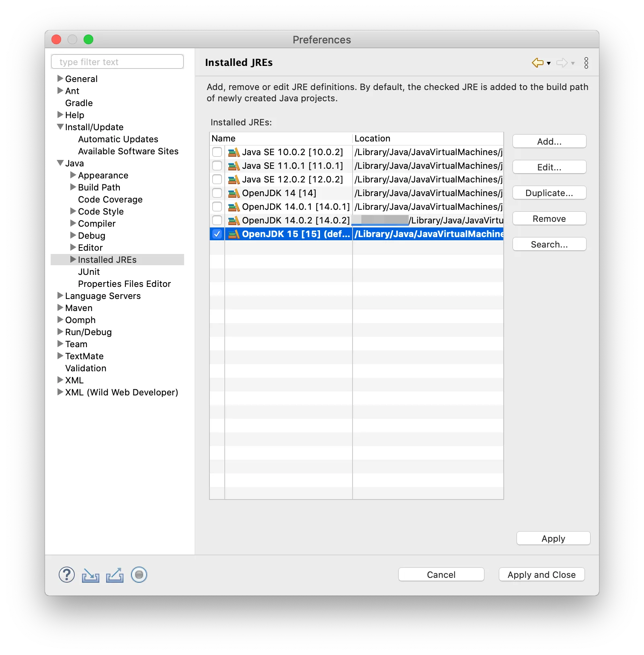Expand the XML (Wild Web Developer) node

(60, 392)
